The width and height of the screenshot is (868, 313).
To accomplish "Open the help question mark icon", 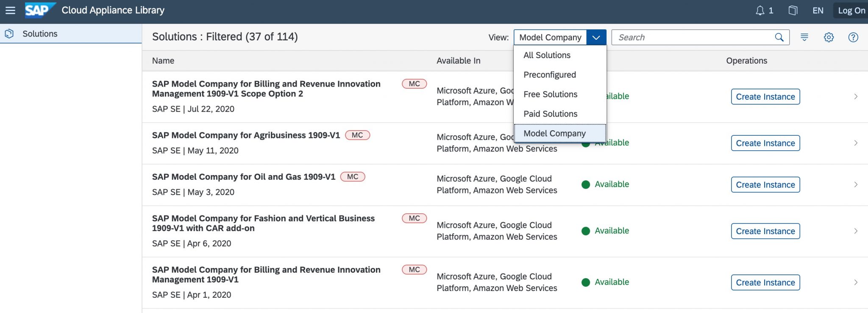I will (x=853, y=37).
